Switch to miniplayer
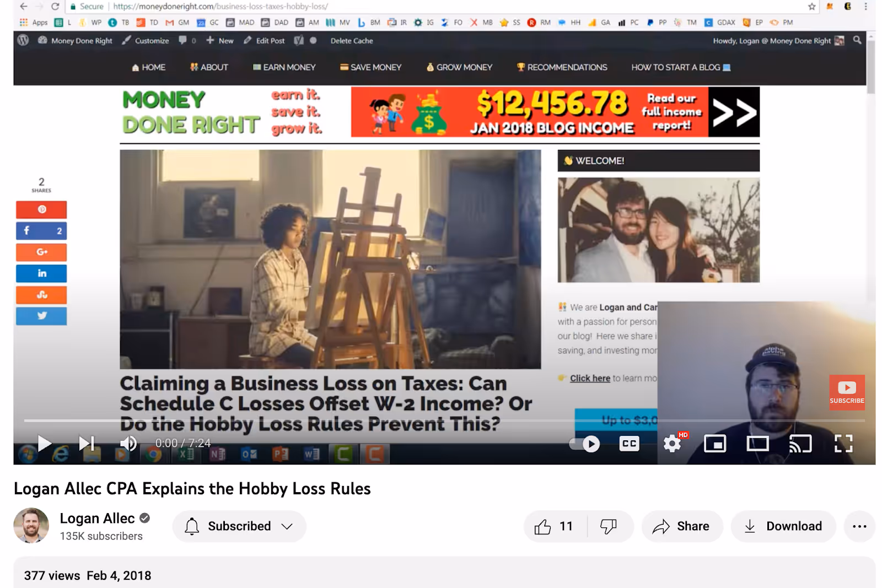 715,444
